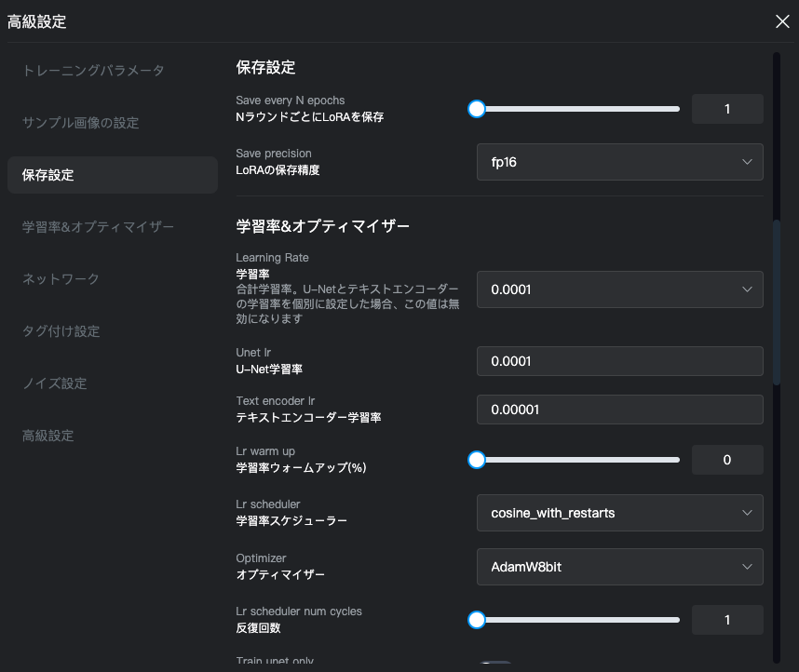Expand Lr scheduler cosine_with_restarts dropdown
Screen dimensions: 799x672
[619, 513]
